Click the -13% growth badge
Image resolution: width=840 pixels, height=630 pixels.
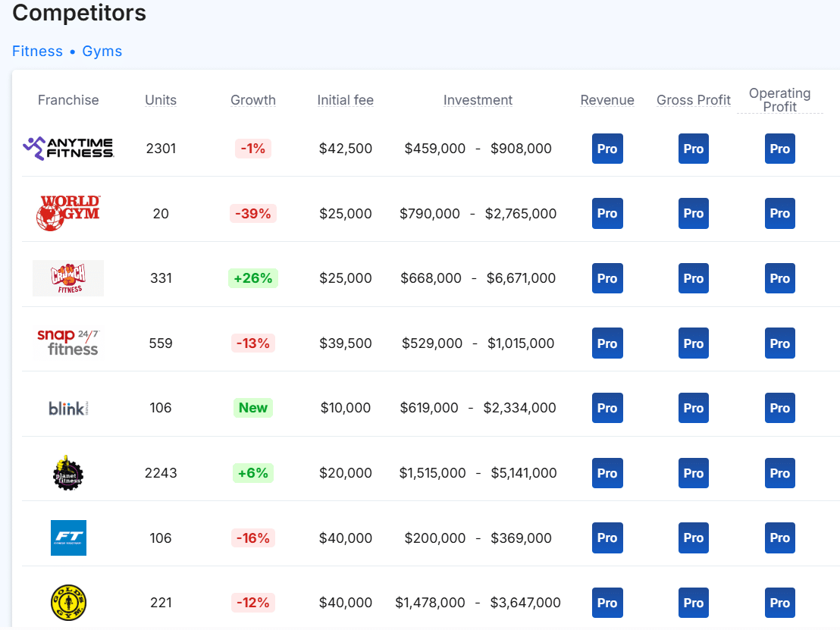coord(253,343)
